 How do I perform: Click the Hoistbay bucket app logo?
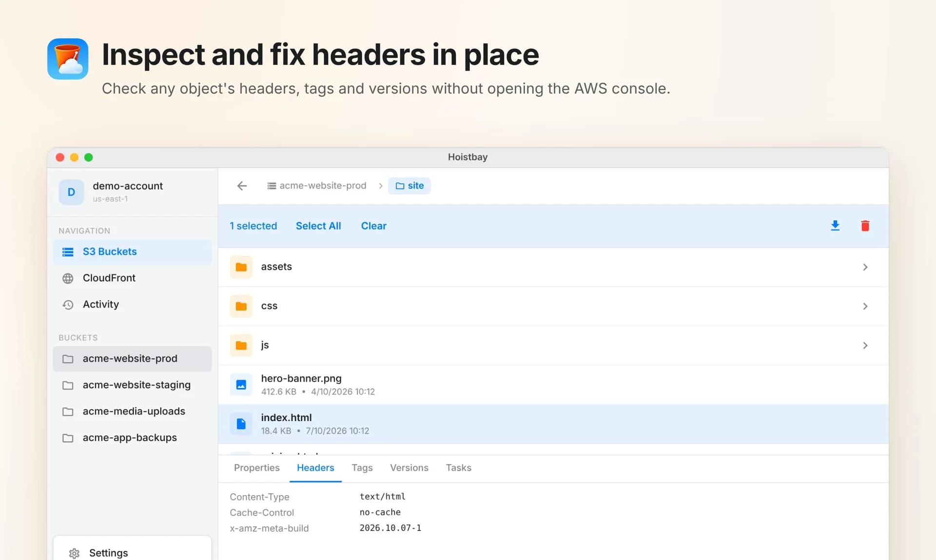(68, 59)
